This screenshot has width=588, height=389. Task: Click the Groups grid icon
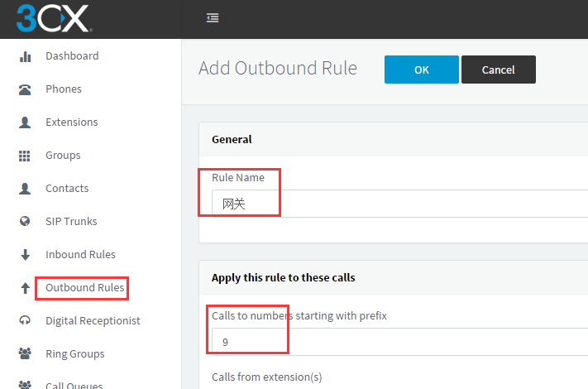pyautogui.click(x=25, y=156)
